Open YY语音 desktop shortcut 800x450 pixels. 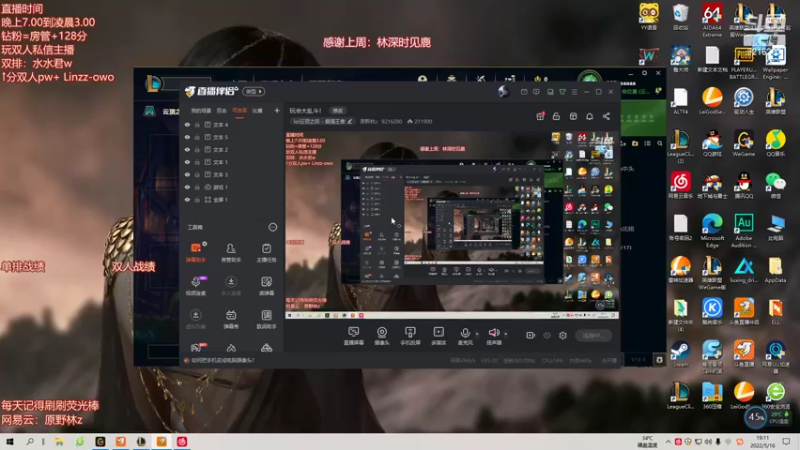coord(649,17)
